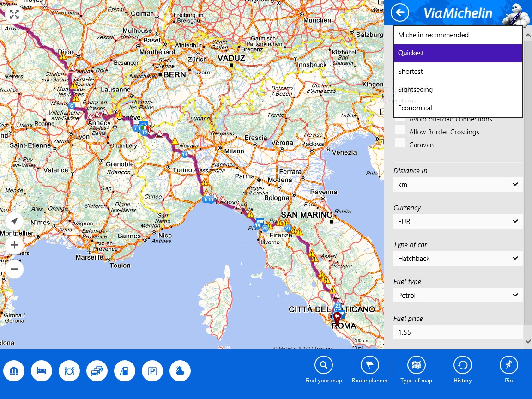Open the Route planner

point(370,370)
